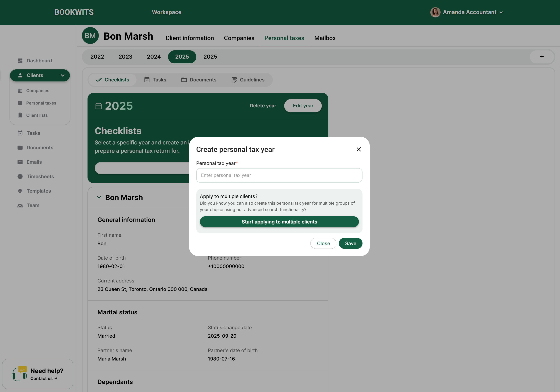Click the plus icon to add year
The height and width of the screenshot is (392, 560).
[x=542, y=57]
